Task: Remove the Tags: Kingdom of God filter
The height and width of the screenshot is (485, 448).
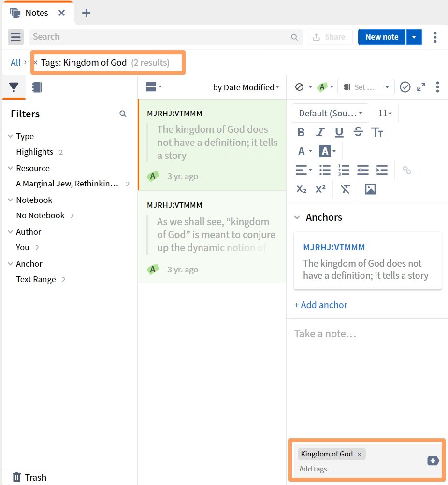Action: pos(36,62)
